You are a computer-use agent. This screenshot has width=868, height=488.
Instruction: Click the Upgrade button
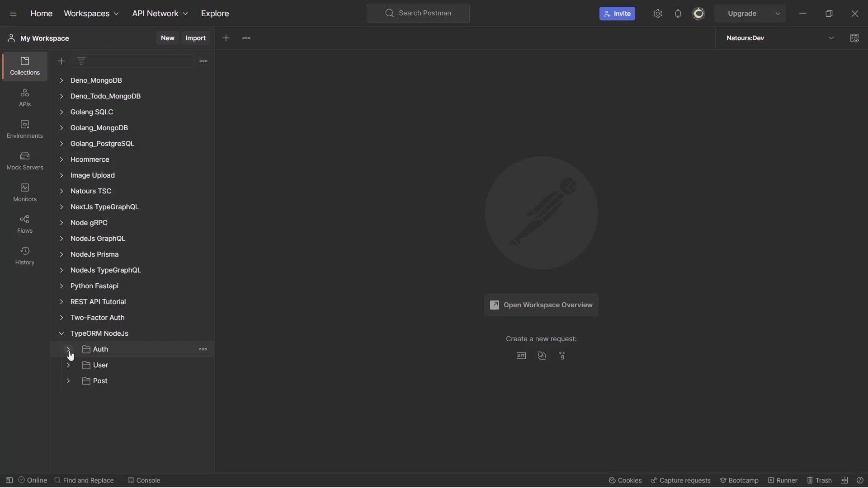point(742,14)
